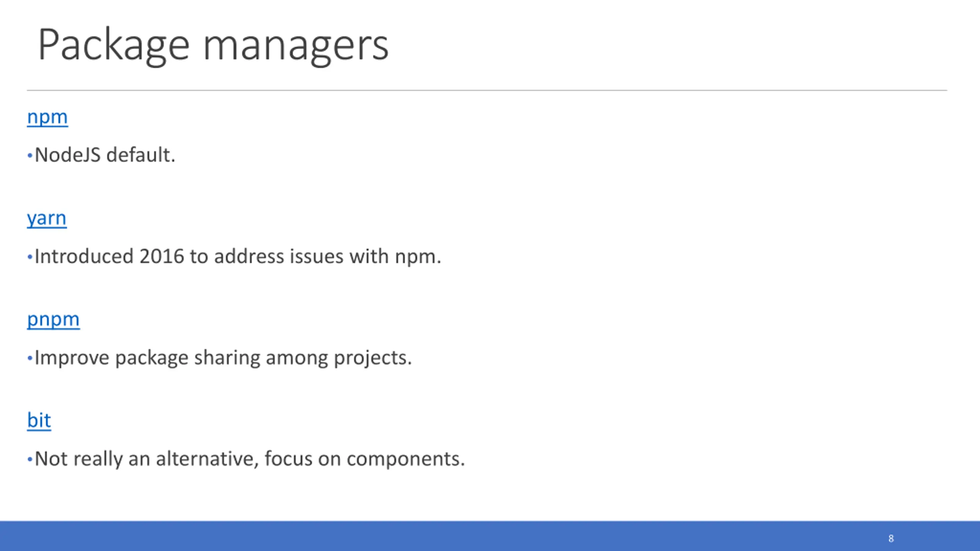980x551 pixels.
Task: Select the Not really an alternative bullet text
Action: point(250,459)
